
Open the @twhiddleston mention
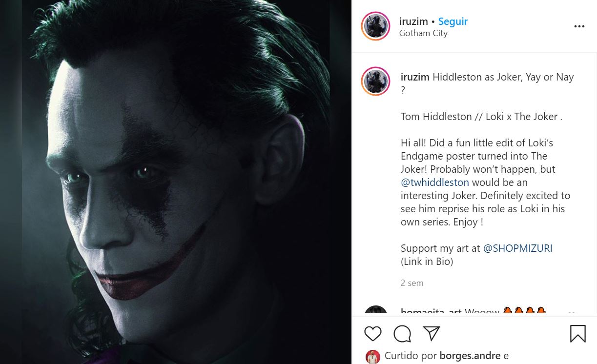pos(435,182)
